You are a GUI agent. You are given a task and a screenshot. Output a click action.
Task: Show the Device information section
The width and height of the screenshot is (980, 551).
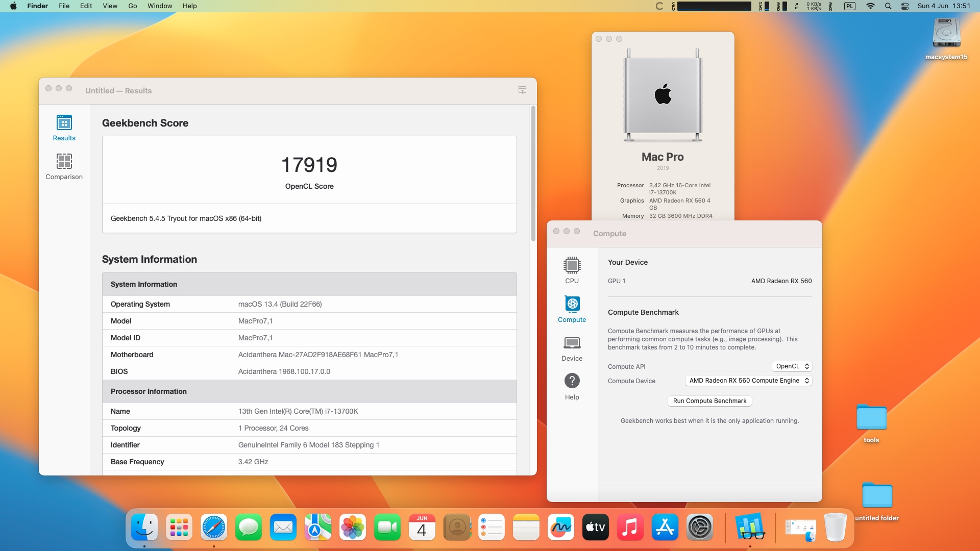(572, 348)
